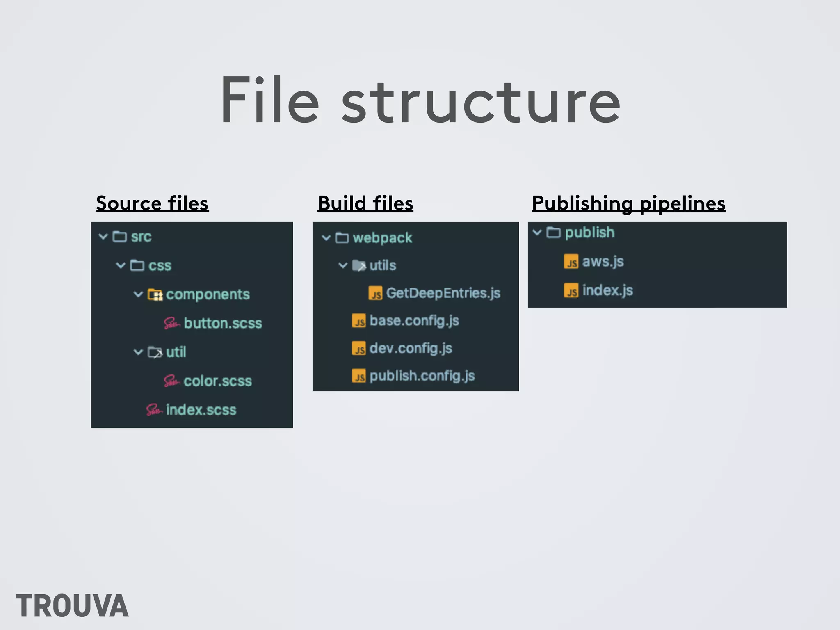Collapse the components folder chevron
The height and width of the screenshot is (630, 840).
(x=138, y=294)
